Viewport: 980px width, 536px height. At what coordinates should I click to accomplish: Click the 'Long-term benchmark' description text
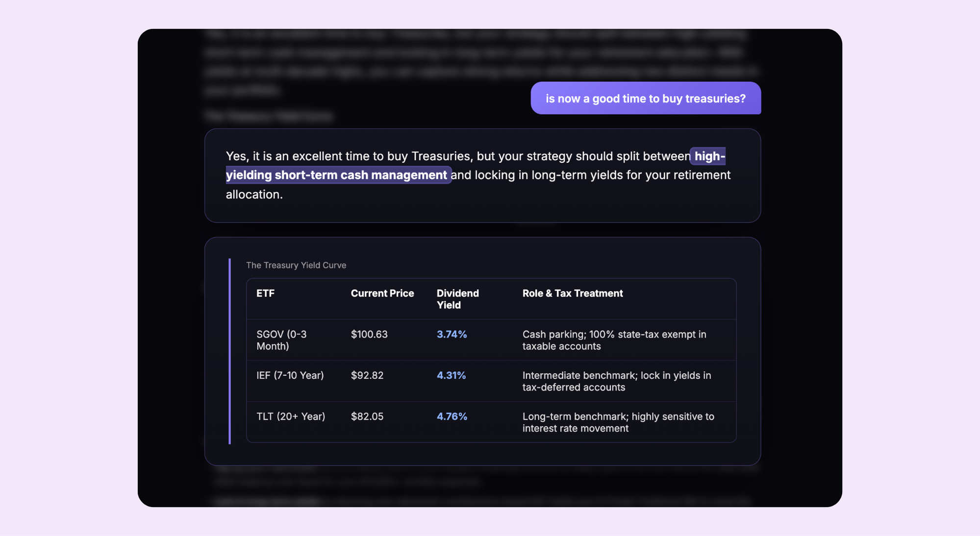618,422
